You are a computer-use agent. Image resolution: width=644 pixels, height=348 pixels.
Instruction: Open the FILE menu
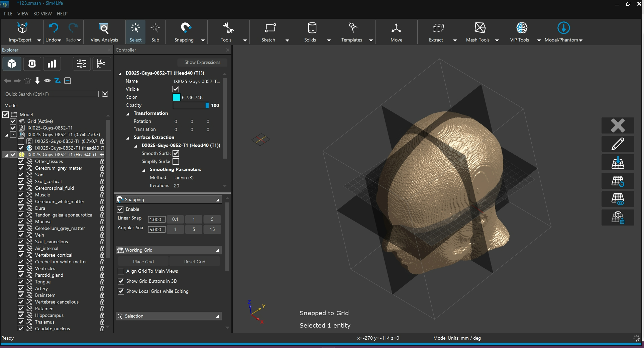coord(8,14)
